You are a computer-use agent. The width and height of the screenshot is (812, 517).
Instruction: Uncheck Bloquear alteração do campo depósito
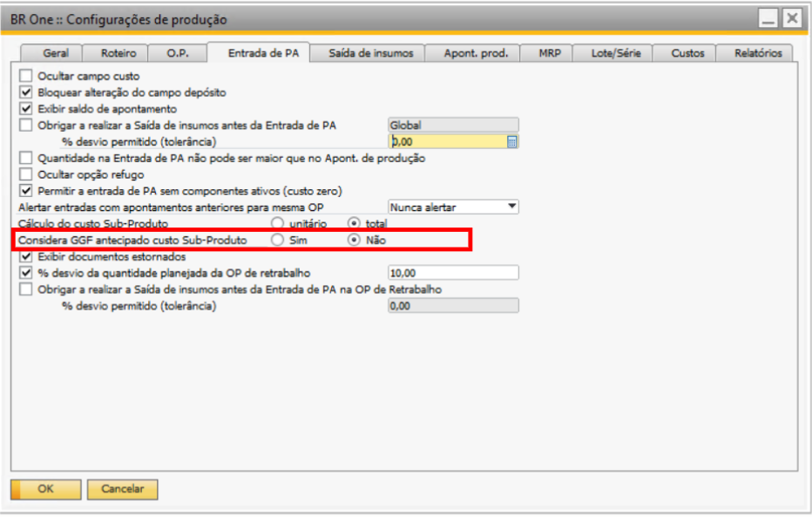point(26,92)
